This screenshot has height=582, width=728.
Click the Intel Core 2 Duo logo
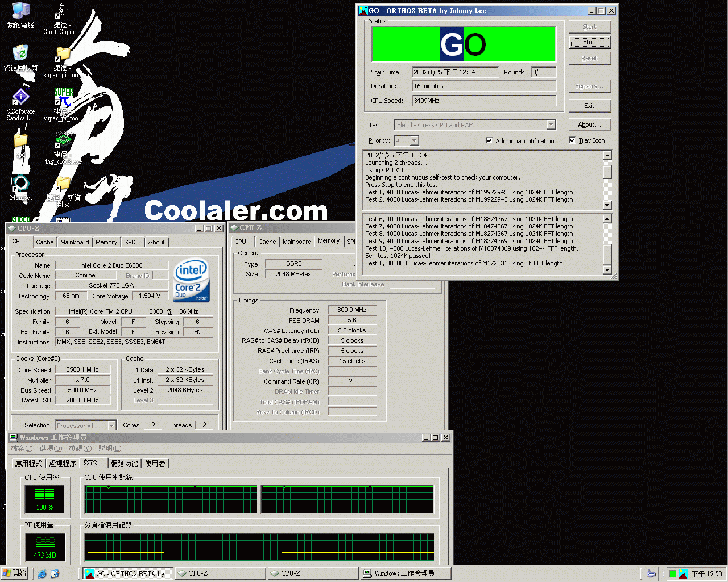pyautogui.click(x=192, y=280)
